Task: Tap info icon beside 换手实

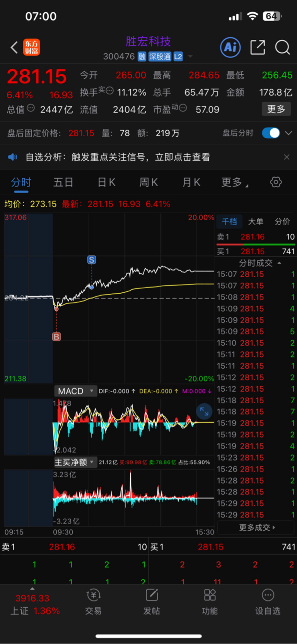Action: (x=110, y=91)
